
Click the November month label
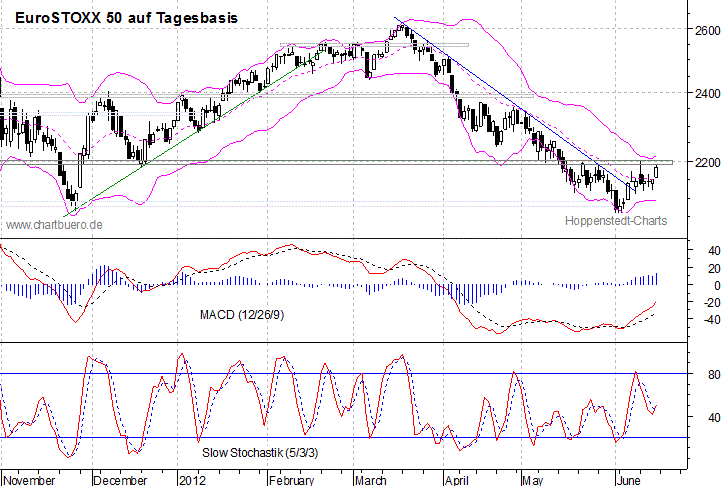click(29, 480)
